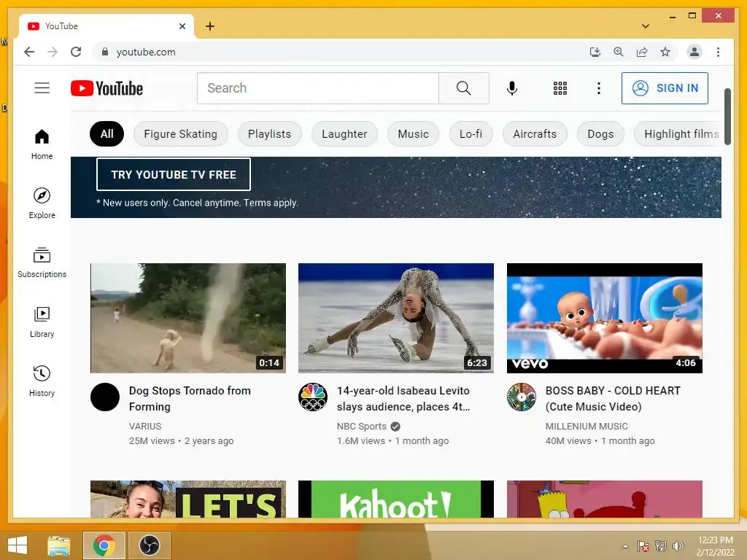Open the Bart Simpson video thumbnail
This screenshot has height=560, width=747.
click(x=605, y=499)
